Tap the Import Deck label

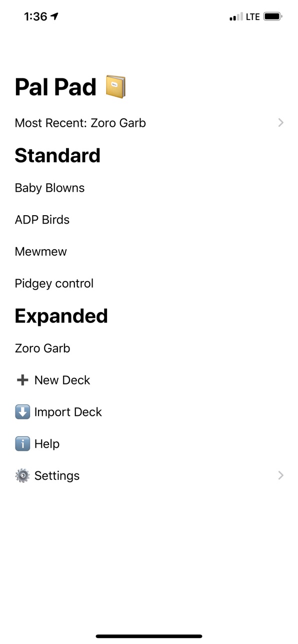[68, 412]
